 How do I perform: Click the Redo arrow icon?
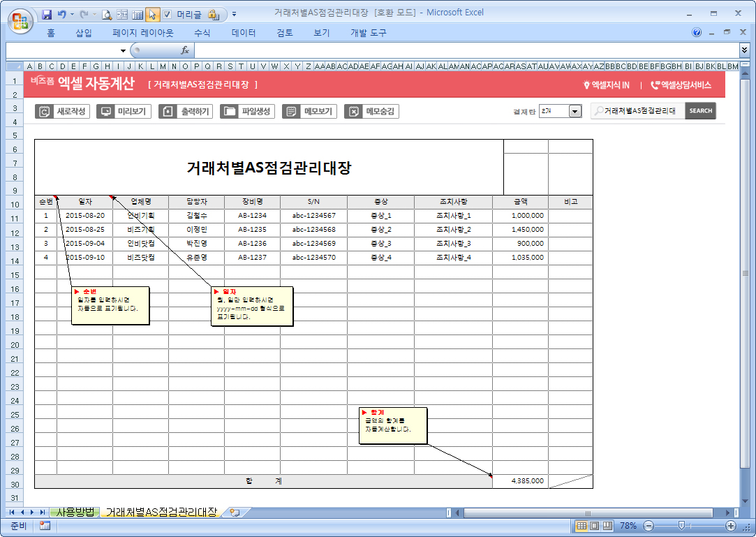[84, 15]
